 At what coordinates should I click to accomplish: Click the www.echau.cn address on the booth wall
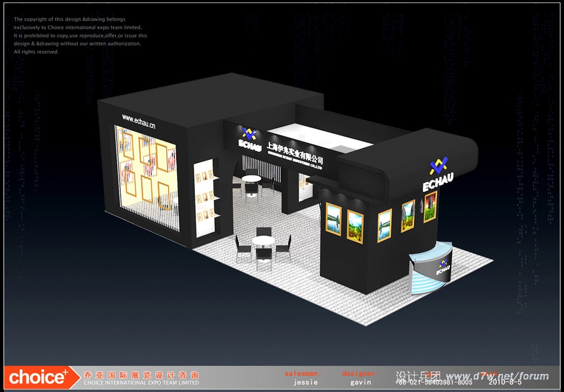pyautogui.click(x=138, y=121)
